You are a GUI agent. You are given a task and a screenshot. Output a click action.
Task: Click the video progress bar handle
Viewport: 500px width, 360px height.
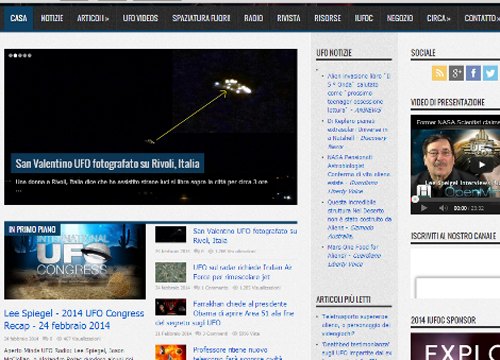click(415, 199)
